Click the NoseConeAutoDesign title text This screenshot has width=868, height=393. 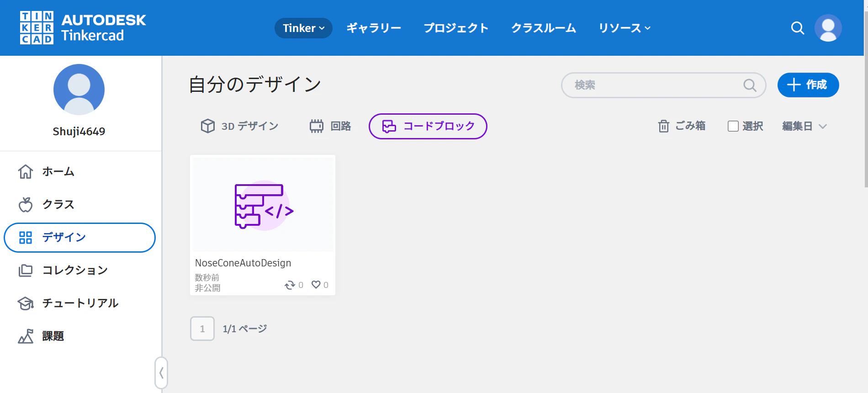243,263
